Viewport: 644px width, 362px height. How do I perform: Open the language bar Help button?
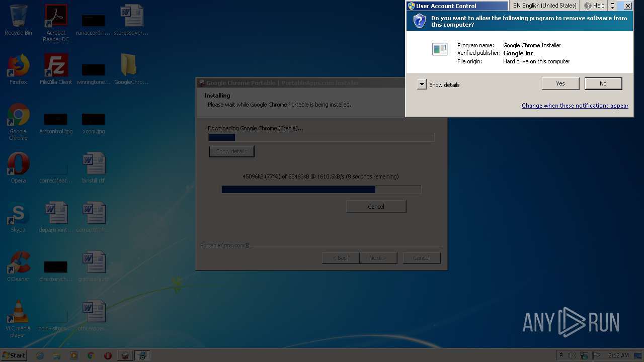point(595,6)
